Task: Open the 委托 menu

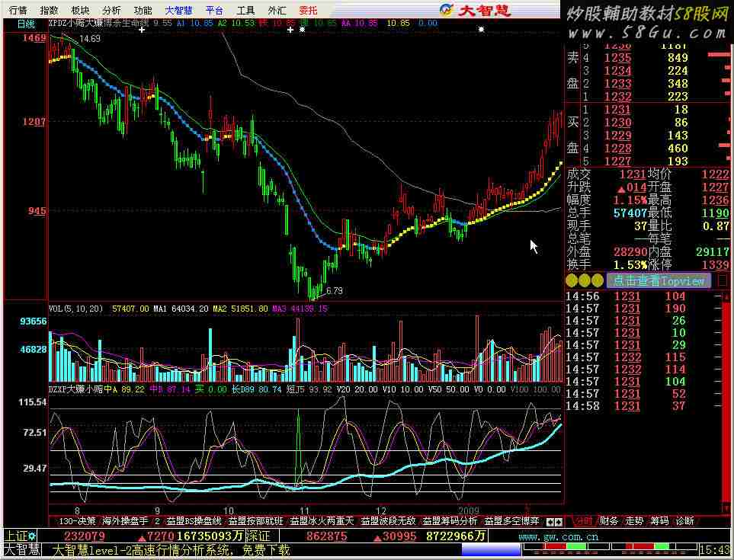Action: [308, 10]
